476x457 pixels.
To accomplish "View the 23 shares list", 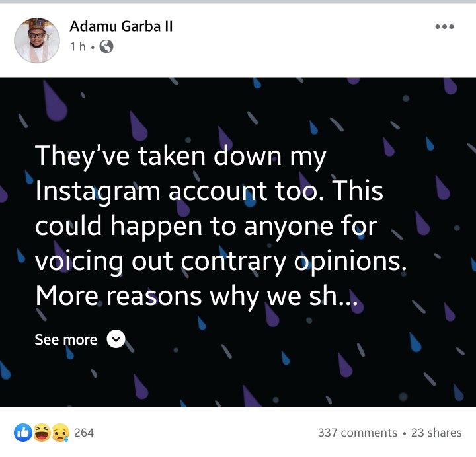I will pos(436,433).
